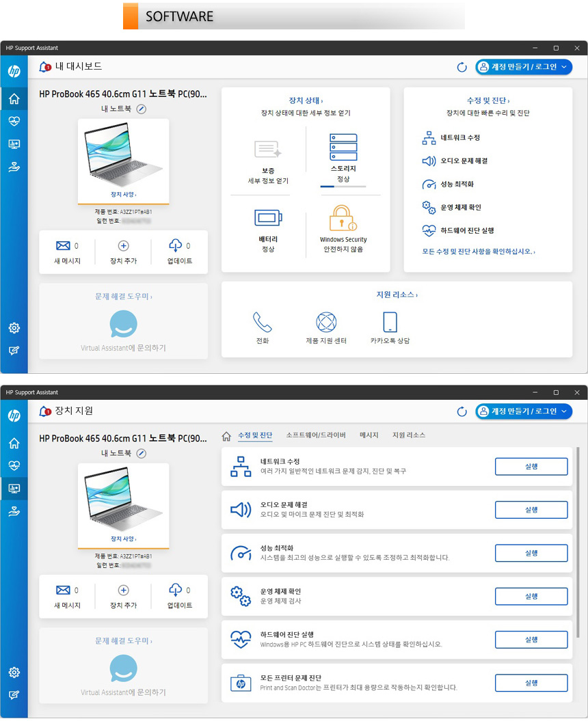Open 업데이트 cloud icon in the 장치 지원 window
This screenshot has width=588, height=721.
(x=175, y=590)
